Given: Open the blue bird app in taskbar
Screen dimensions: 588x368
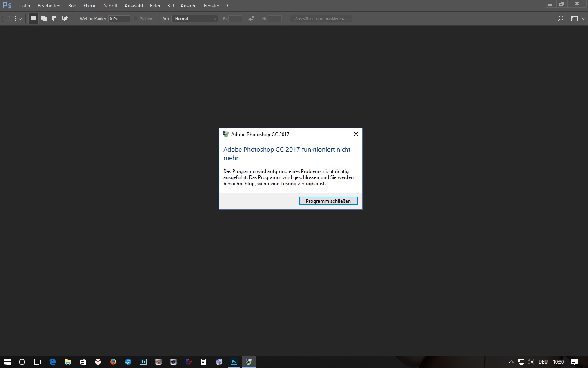Looking at the screenshot, I should pos(128,362).
